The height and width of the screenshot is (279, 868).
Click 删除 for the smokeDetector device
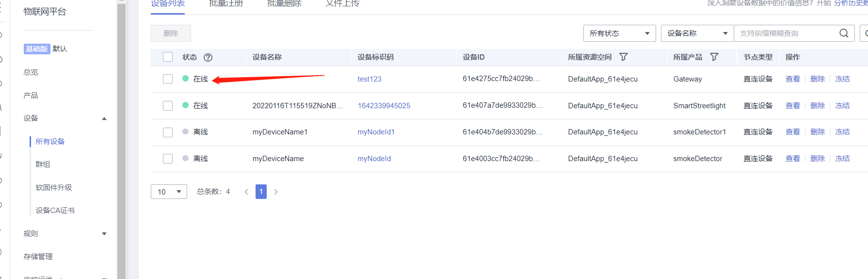818,158
